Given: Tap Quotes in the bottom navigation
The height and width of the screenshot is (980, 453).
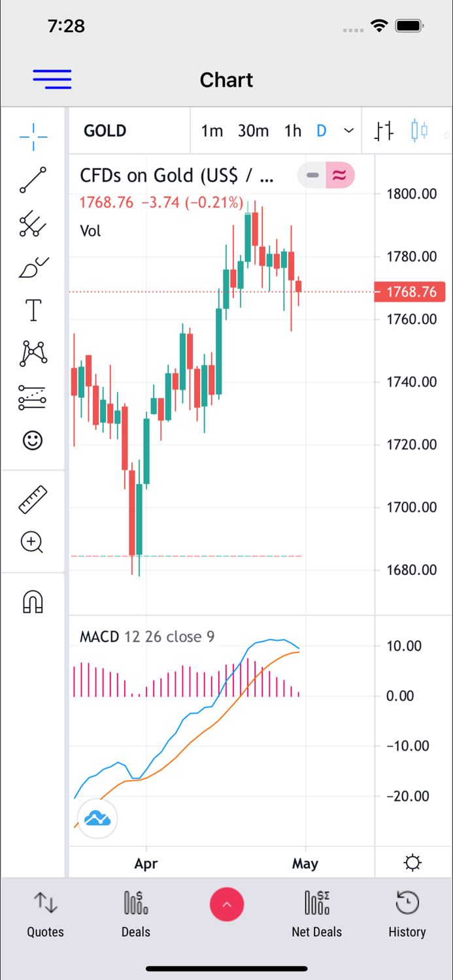Looking at the screenshot, I should coord(44,913).
